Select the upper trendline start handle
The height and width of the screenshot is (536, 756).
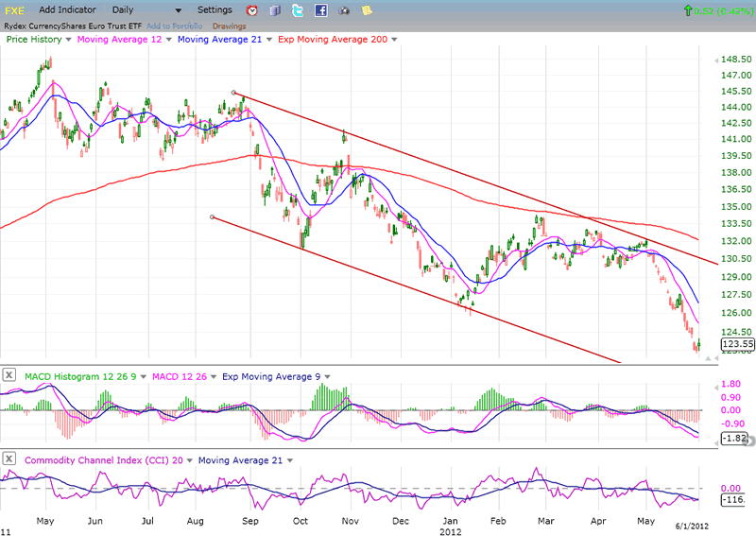point(233,93)
